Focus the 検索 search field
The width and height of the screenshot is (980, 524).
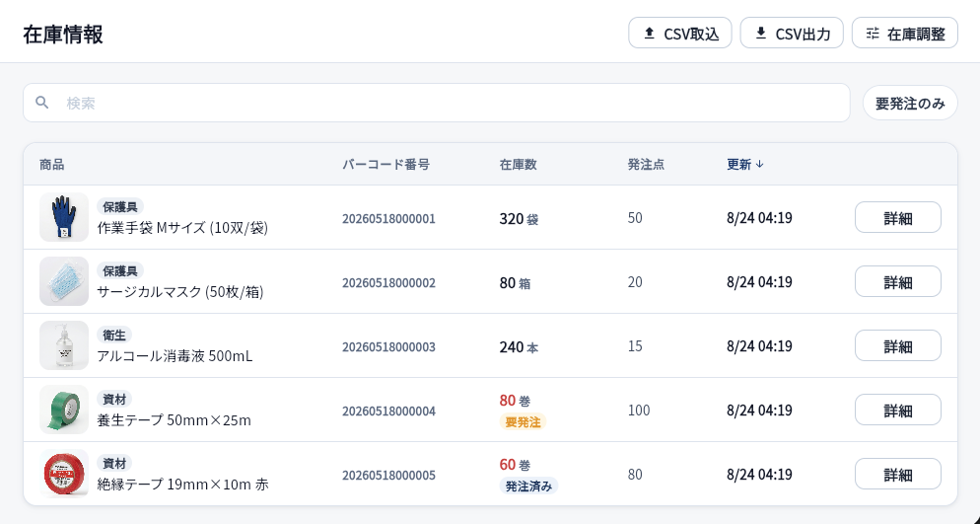click(x=437, y=103)
